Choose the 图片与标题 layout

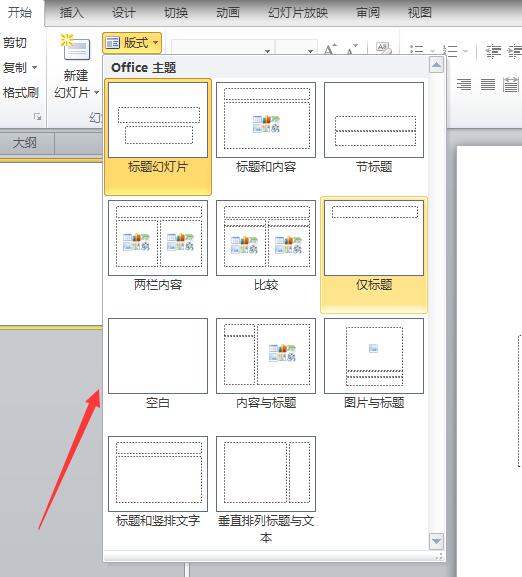(374, 364)
